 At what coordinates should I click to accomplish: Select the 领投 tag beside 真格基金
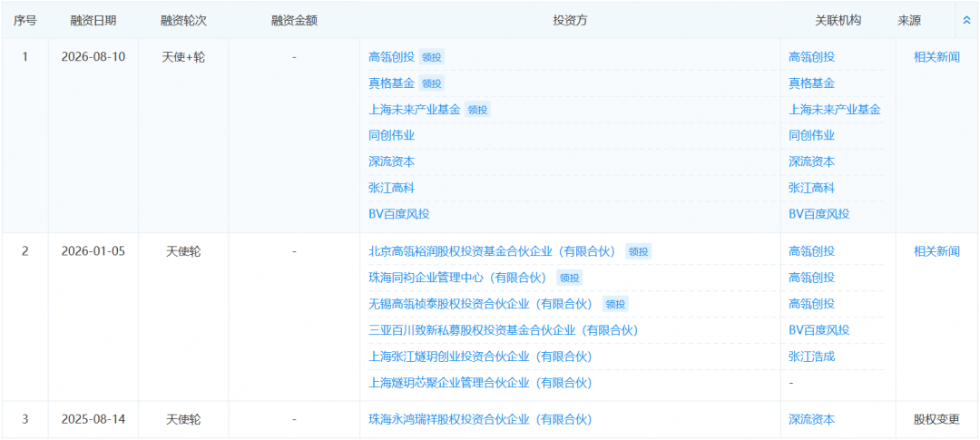(x=431, y=83)
